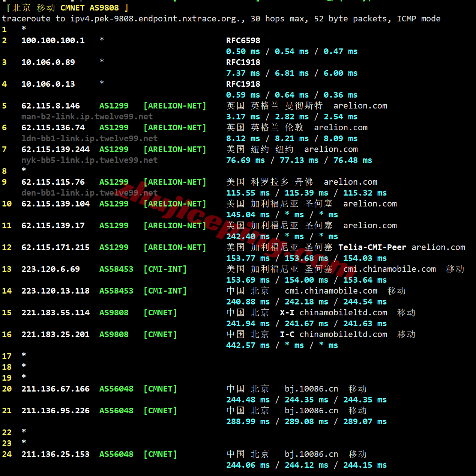Select IP 62.115.115.76 at hop 9
Screen dimensions: 476x476
(x=53, y=182)
